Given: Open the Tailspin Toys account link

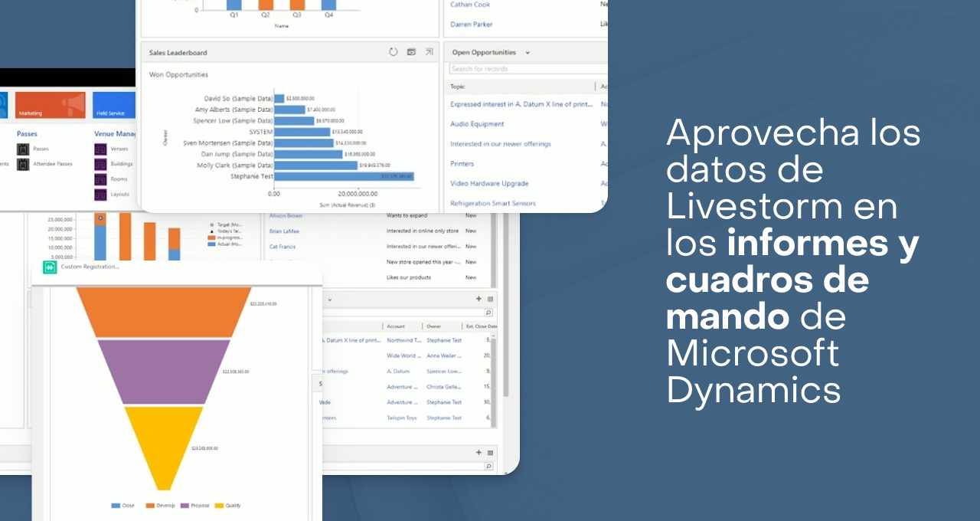Looking at the screenshot, I should point(402,418).
